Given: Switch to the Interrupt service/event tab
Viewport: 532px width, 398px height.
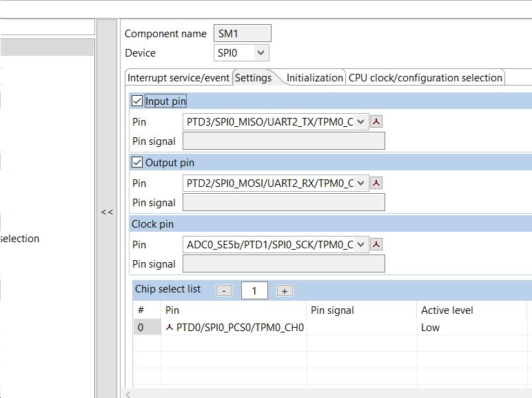Looking at the screenshot, I should pos(178,78).
